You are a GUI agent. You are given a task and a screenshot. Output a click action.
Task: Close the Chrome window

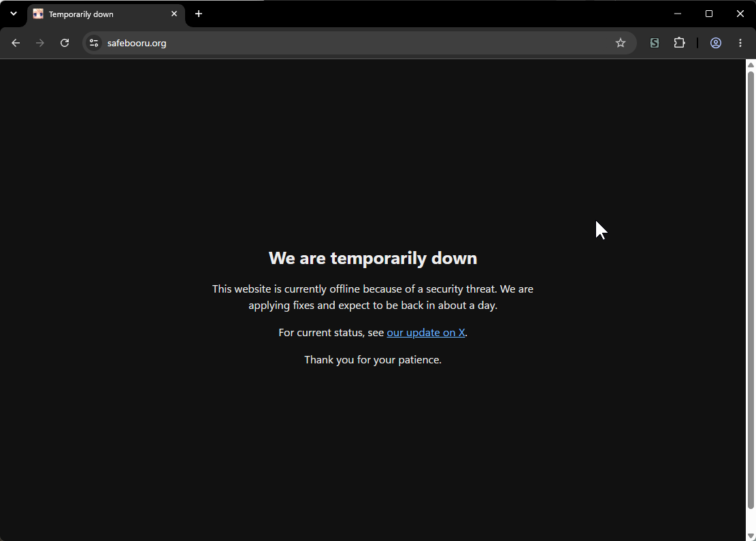click(740, 14)
